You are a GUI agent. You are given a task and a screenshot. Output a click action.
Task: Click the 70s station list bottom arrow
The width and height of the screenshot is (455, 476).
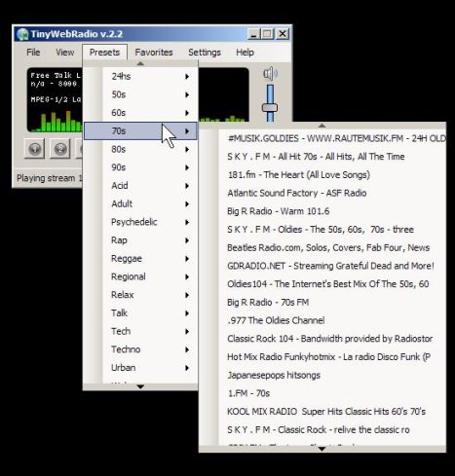click(322, 449)
